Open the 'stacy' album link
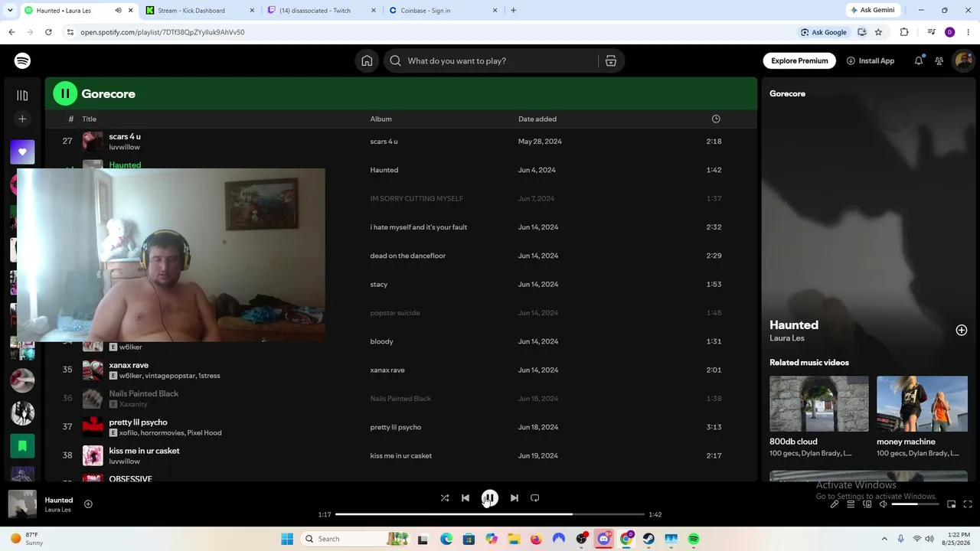The image size is (980, 551). [x=379, y=285]
